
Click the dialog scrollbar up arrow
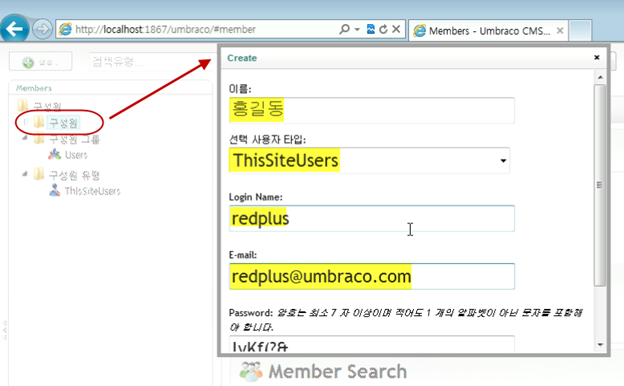point(600,77)
